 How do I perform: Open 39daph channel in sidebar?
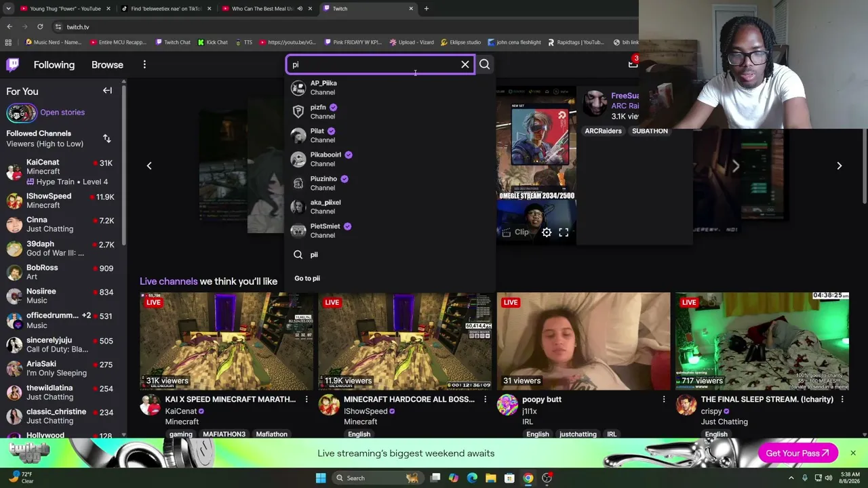point(61,248)
